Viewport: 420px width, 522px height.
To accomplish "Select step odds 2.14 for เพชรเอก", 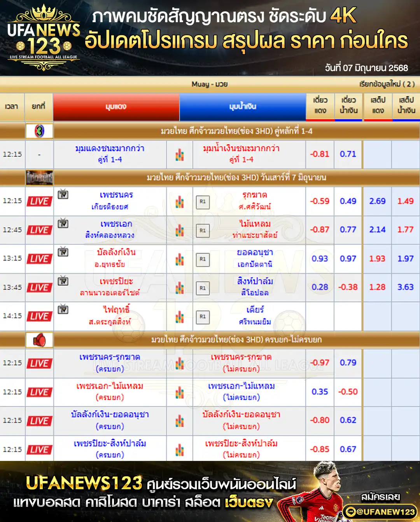I will point(377,230).
